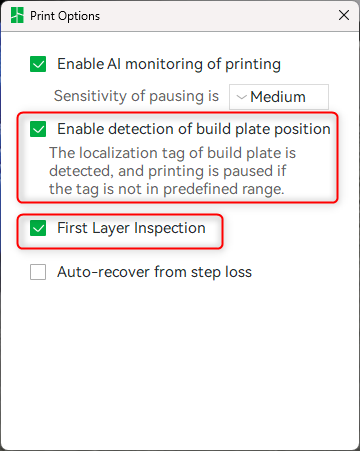The width and height of the screenshot is (360, 451).
Task: Uncheck the First Layer Inspection checkbox
Action: tap(38, 228)
